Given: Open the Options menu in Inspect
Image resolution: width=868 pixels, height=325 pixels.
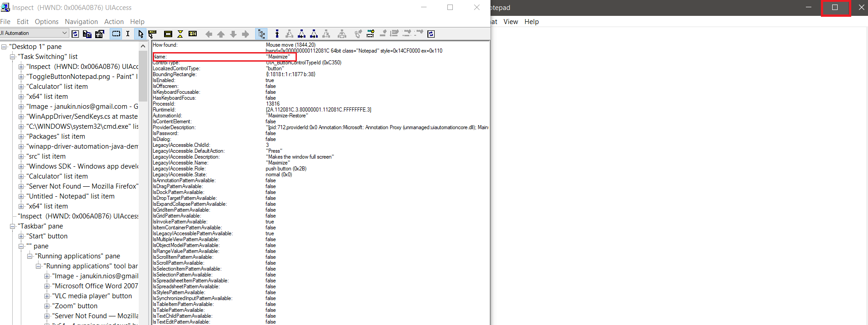Looking at the screenshot, I should [47, 22].
